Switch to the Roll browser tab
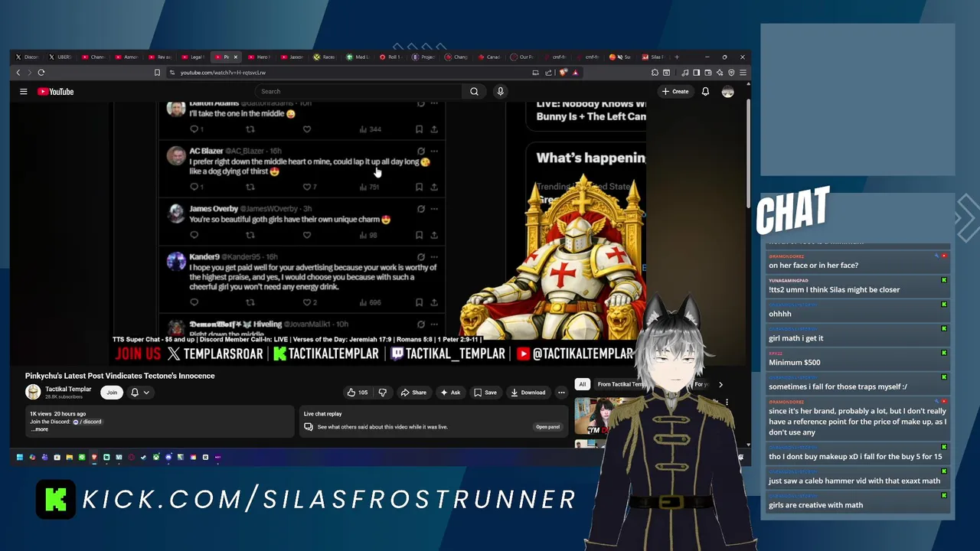The width and height of the screenshot is (980, 551). pos(390,57)
